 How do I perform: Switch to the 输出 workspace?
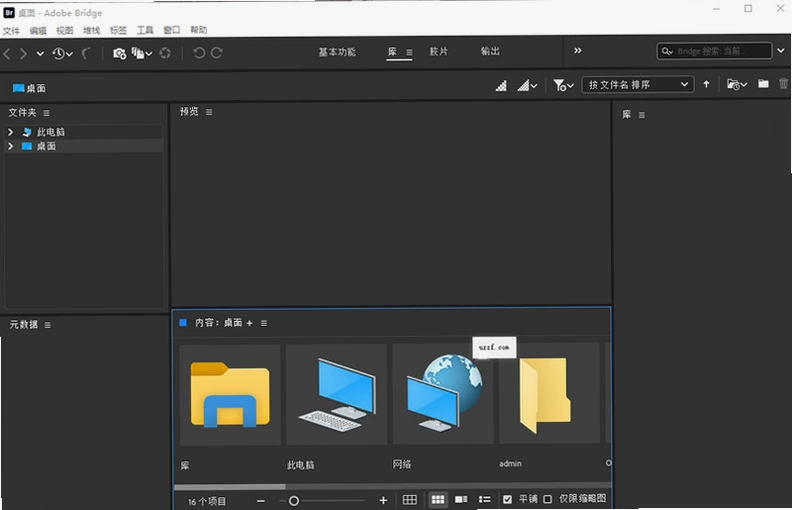[490, 51]
